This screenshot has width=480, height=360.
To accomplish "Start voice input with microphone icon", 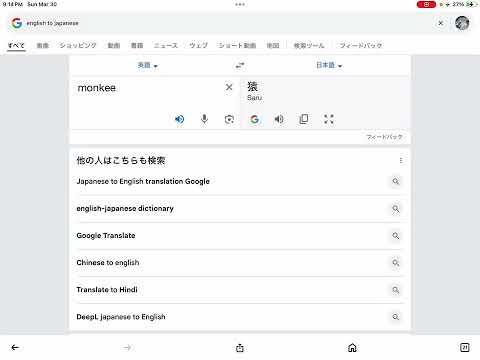I will tap(204, 119).
